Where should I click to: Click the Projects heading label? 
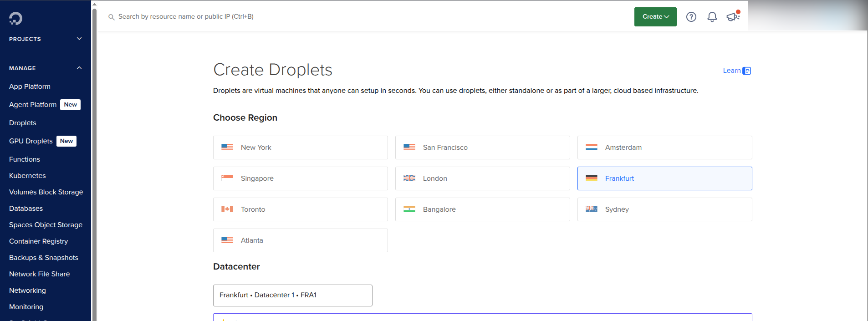(25, 39)
